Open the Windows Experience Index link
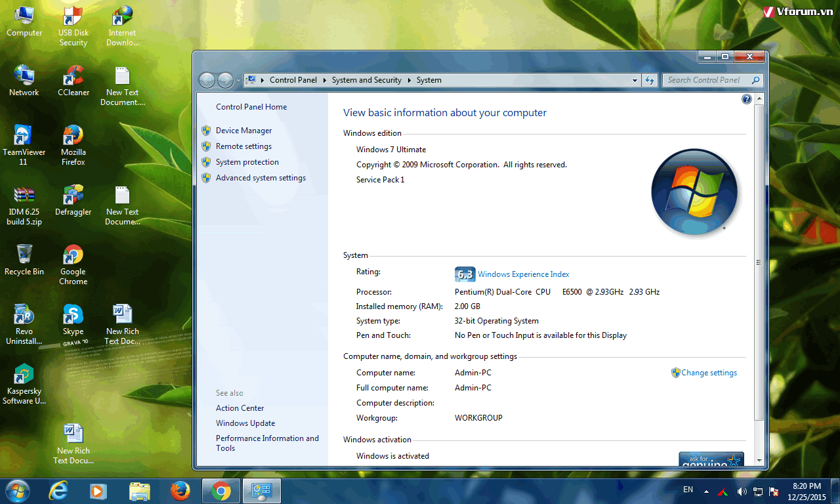Screen dimensions: 840x504 [x=523, y=274]
